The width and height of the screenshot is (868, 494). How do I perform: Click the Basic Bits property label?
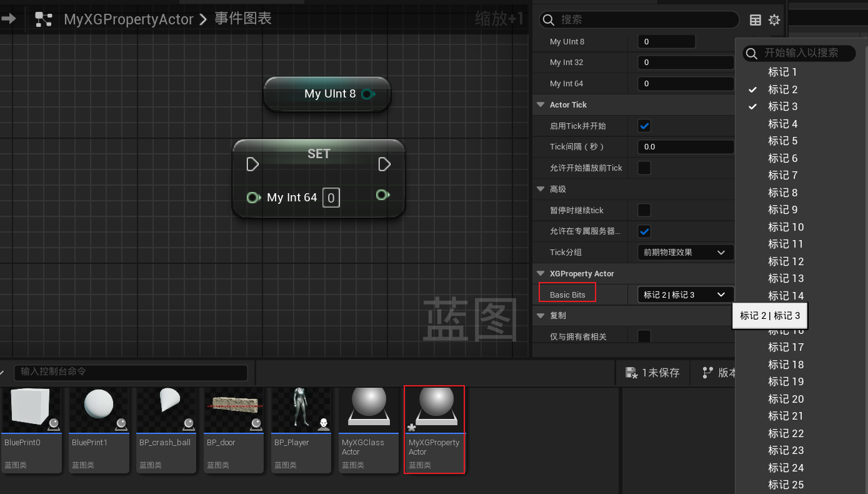tap(567, 295)
